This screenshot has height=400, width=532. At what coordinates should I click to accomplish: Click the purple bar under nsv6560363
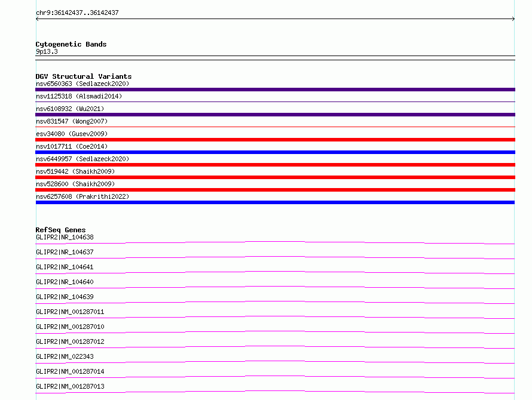point(275,90)
